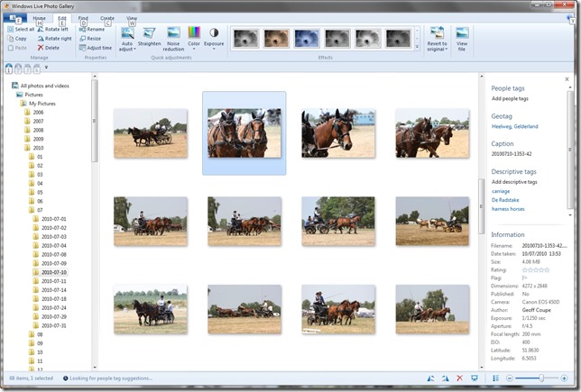Screen dimensions: 581x392
Task: Toggle the details view icon in status bar
Action: 496,378
